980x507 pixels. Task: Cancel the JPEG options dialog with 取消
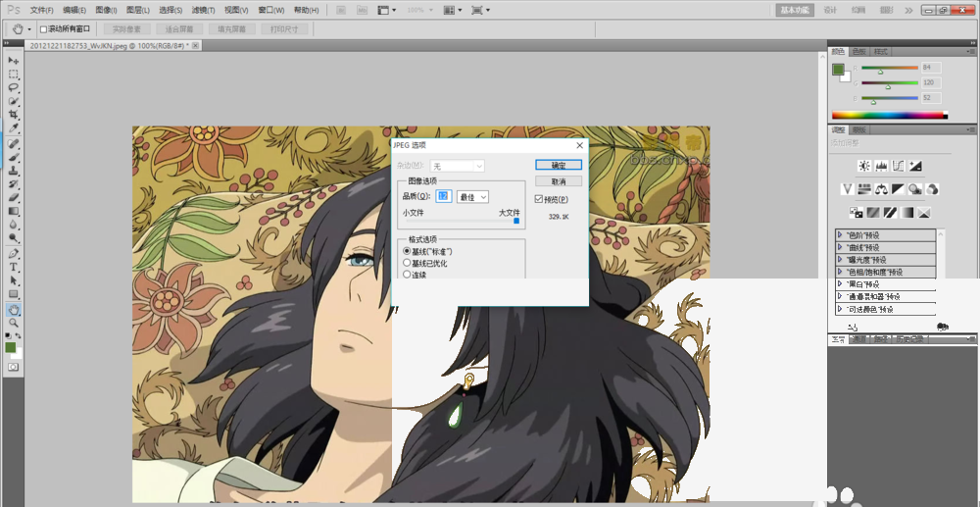click(x=559, y=181)
